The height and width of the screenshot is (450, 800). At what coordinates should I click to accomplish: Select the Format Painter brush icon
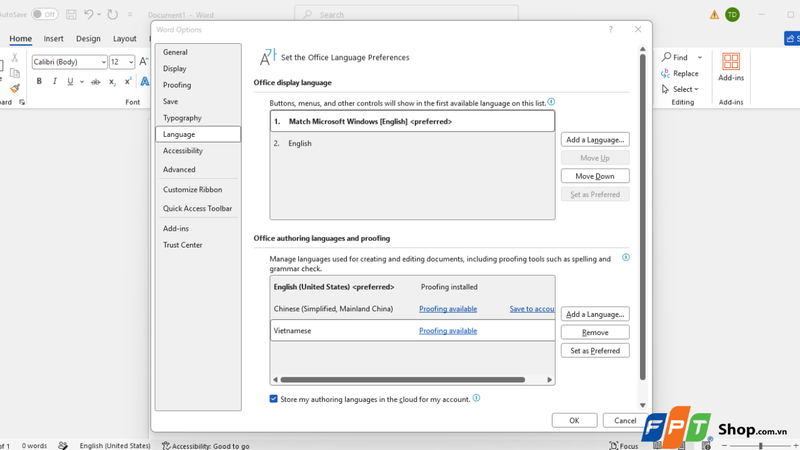click(15, 89)
